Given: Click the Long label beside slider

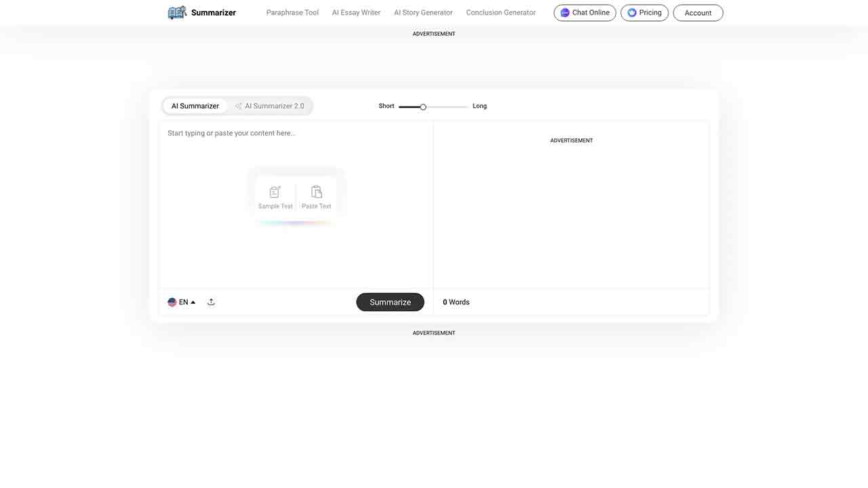Looking at the screenshot, I should 479,106.
